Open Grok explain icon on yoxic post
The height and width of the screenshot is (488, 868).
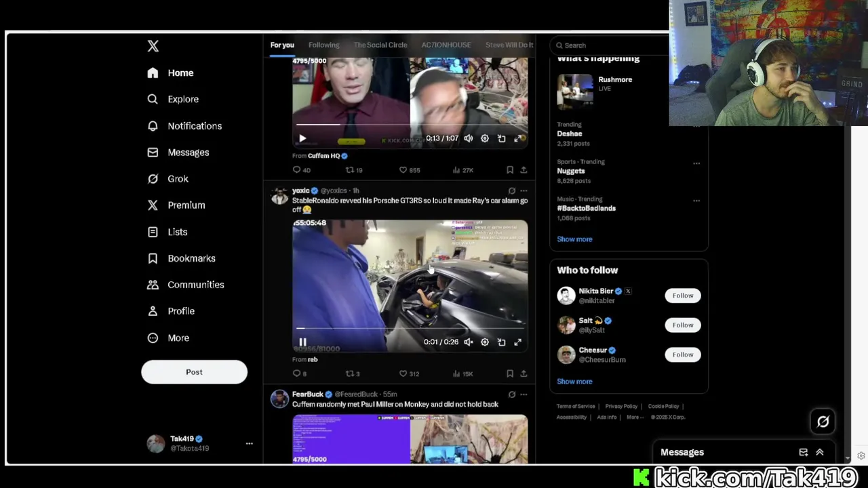512,191
